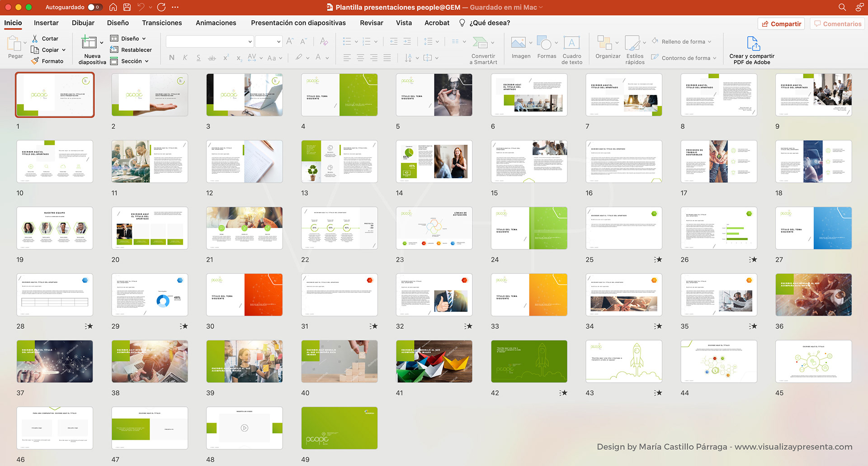Click center text alignment icon
868x466 pixels.
coord(360,58)
